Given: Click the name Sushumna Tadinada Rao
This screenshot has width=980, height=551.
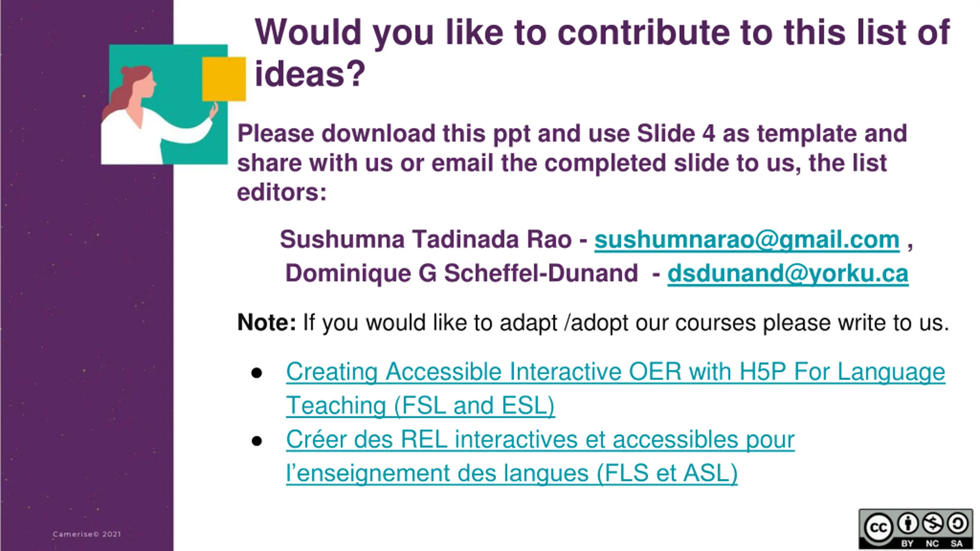Looking at the screenshot, I should pos(426,240).
